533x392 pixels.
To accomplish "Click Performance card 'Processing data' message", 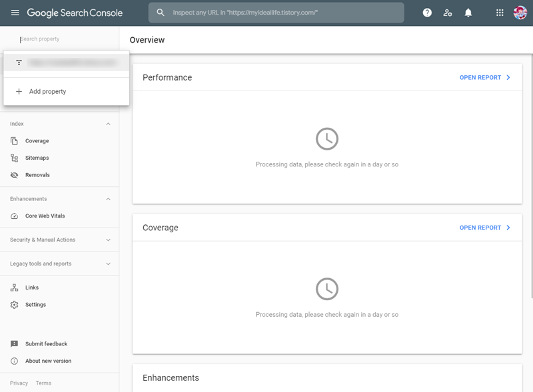I will 327,164.
